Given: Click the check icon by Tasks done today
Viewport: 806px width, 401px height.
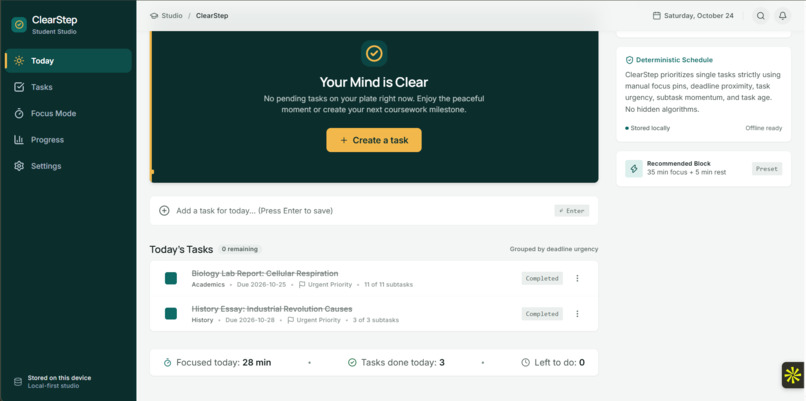Looking at the screenshot, I should coord(352,362).
